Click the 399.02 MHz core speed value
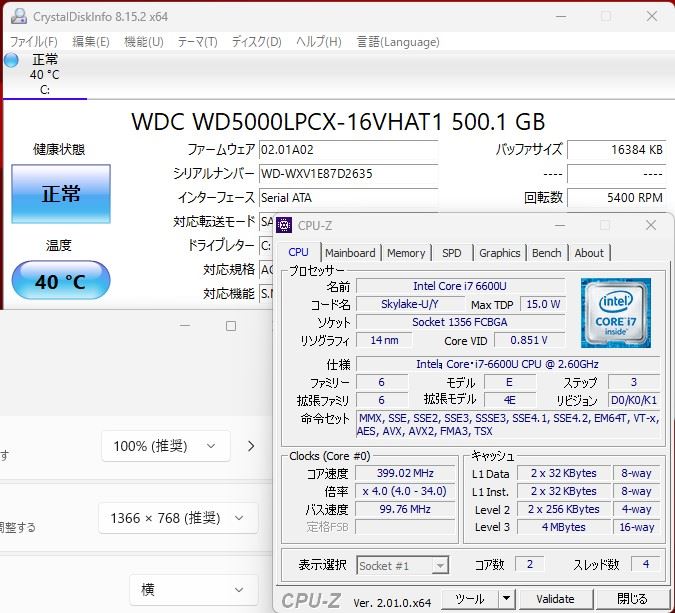675x613 pixels. (x=405, y=474)
